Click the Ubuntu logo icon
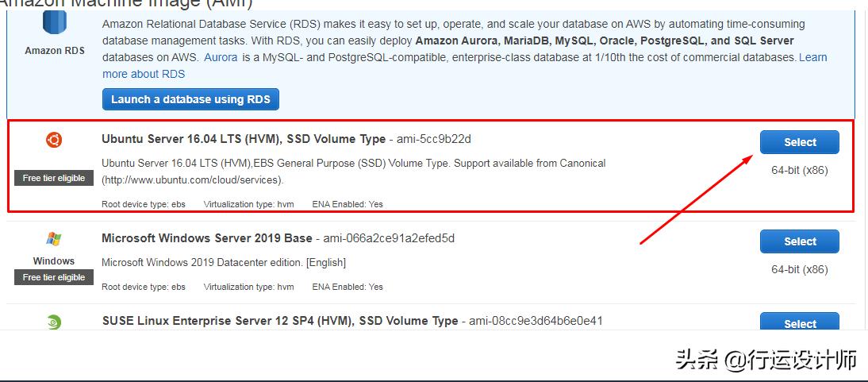 [54, 141]
